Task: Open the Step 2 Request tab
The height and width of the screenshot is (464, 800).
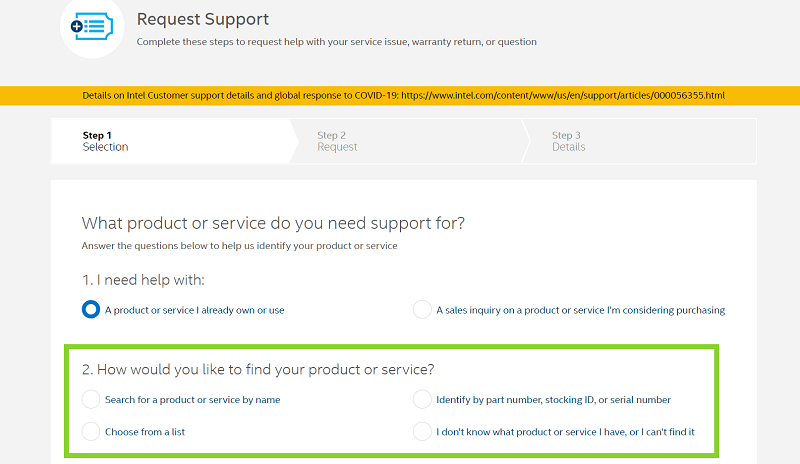Action: (337, 141)
